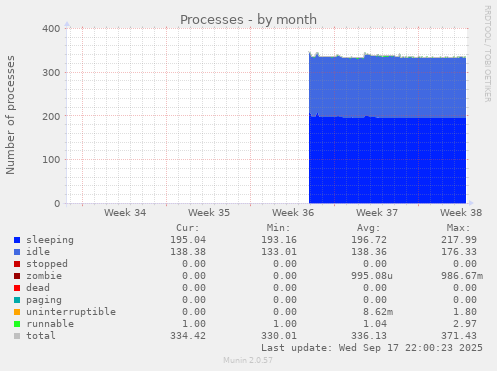The height and width of the screenshot is (371, 497).
Task: Click zombie average value 995.08u
Action: click(x=372, y=276)
